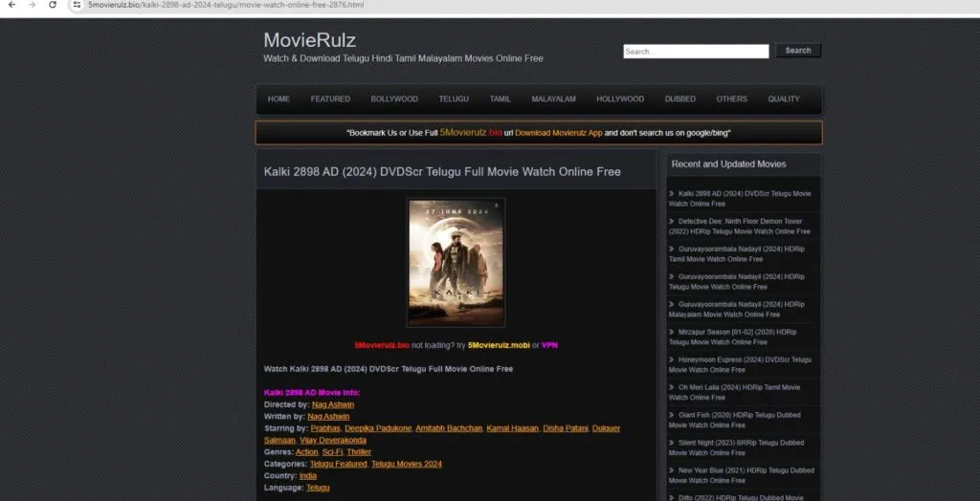Open Mirzapur Season 01-02 sidebar link

pyautogui.click(x=733, y=338)
